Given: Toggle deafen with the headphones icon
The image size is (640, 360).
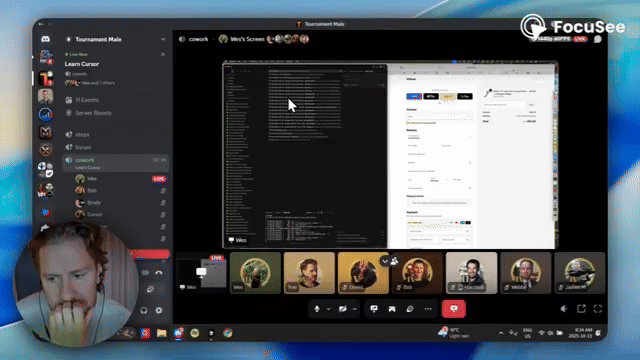Looking at the screenshot, I should pyautogui.click(x=144, y=311).
